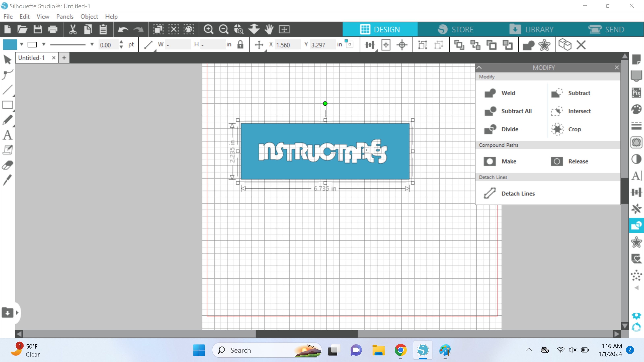Open the fill color dropdown arrow
The height and width of the screenshot is (362, 644).
(x=22, y=44)
